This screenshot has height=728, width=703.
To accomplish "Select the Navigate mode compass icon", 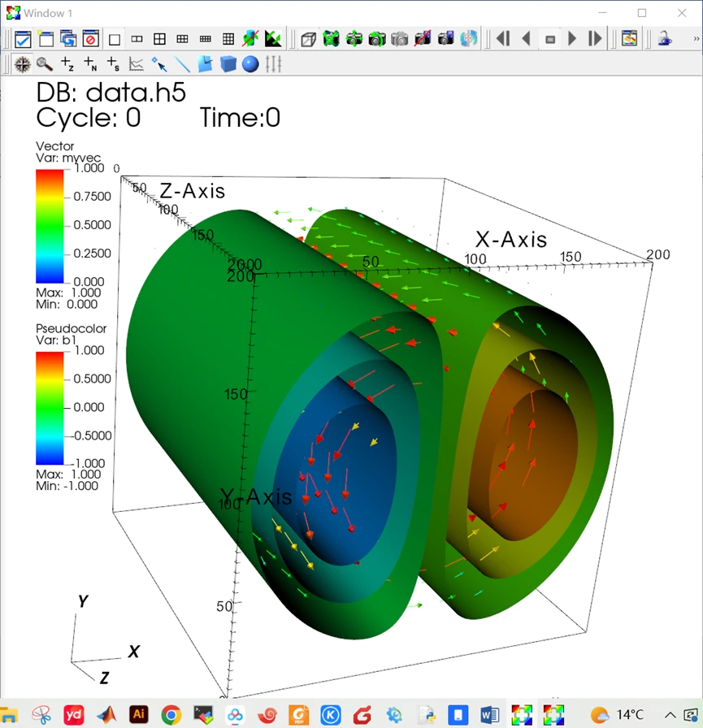I will point(22,64).
